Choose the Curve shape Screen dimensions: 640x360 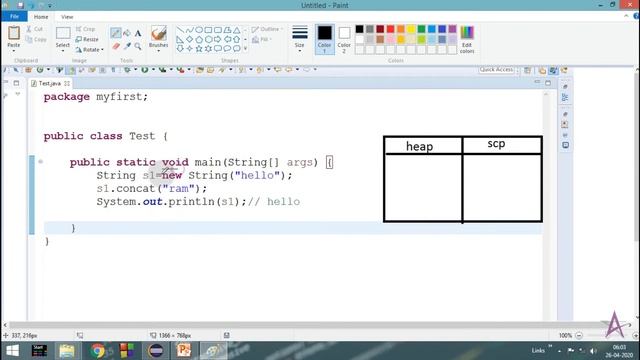[189, 30]
